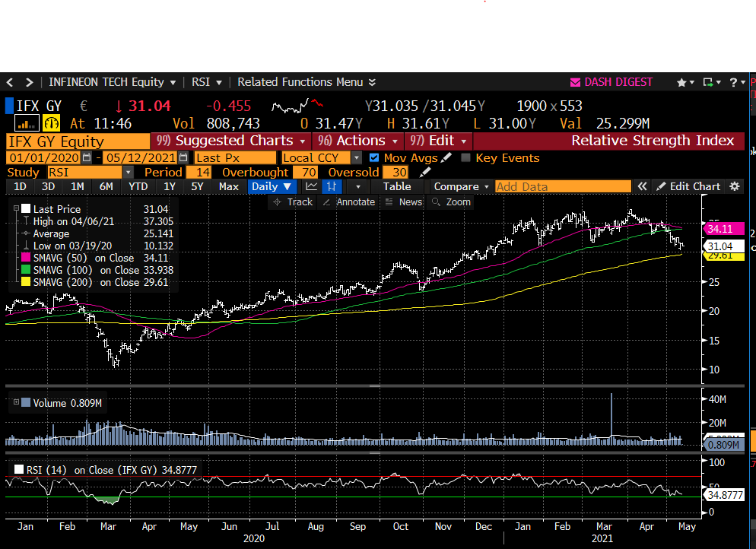
Task: Open 99) Suggested Charts menu
Action: pyautogui.click(x=231, y=141)
